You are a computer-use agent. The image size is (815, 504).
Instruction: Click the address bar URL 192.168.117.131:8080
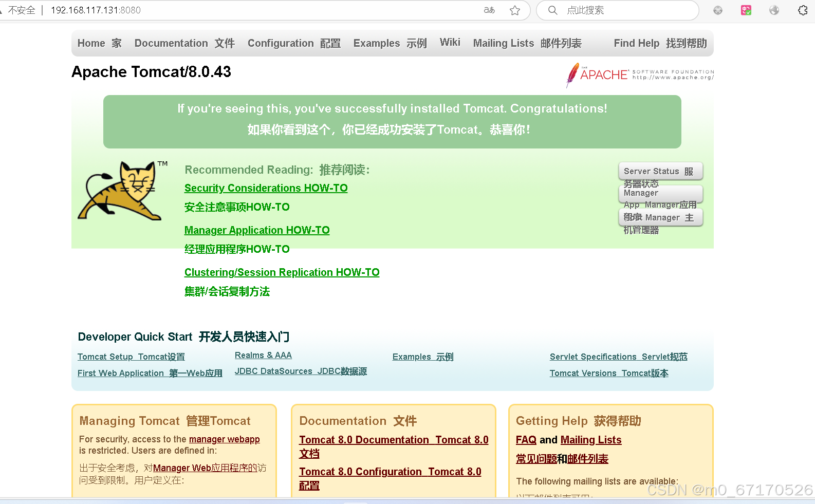tap(96, 10)
